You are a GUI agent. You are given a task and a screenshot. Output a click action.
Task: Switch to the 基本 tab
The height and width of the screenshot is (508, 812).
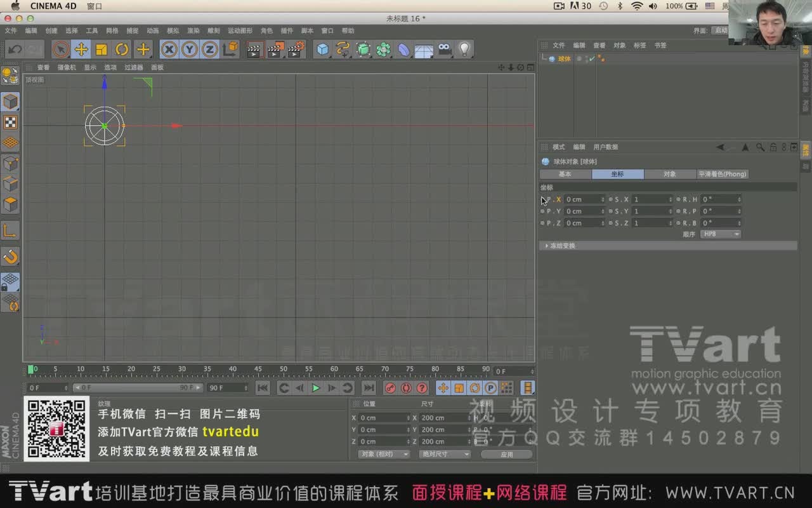[x=565, y=174]
